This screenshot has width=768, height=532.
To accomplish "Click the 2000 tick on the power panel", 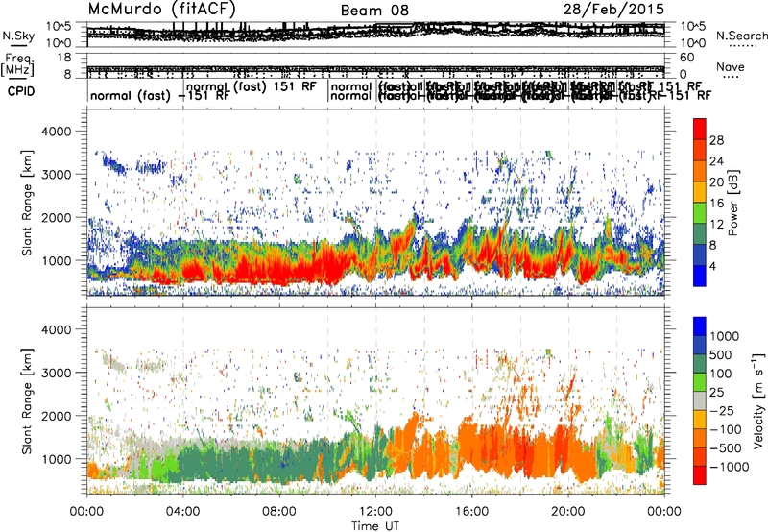I will [59, 217].
